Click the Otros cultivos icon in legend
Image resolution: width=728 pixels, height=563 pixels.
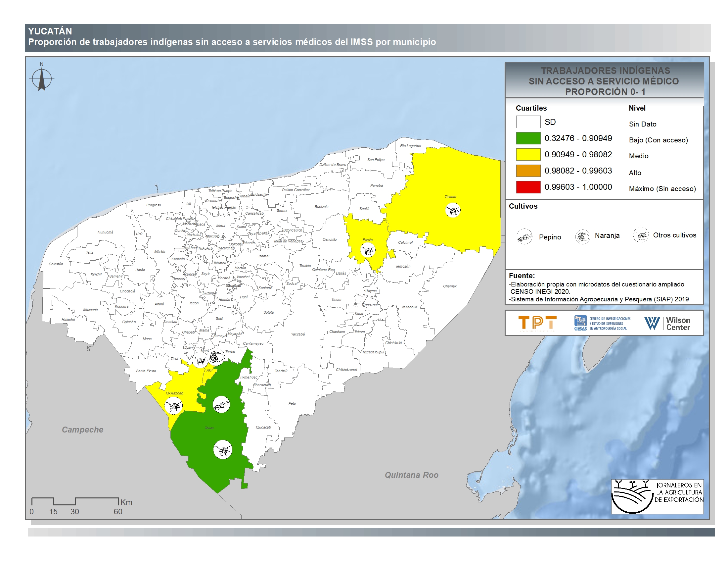click(x=641, y=235)
